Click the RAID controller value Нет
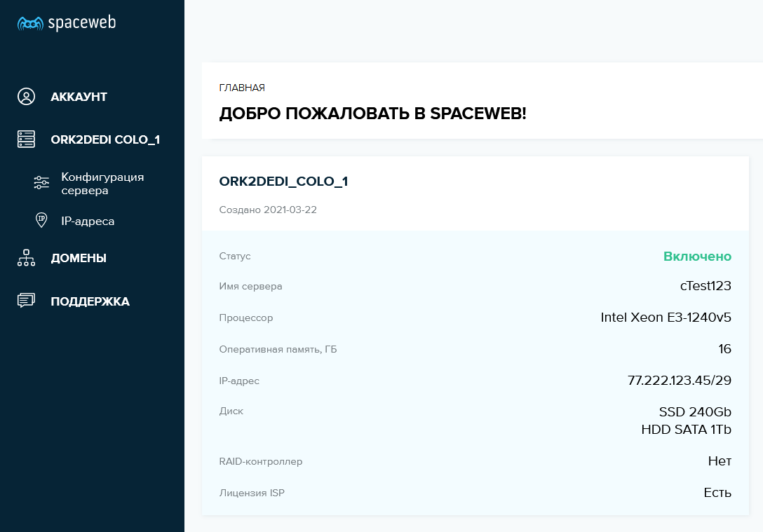 point(720,461)
